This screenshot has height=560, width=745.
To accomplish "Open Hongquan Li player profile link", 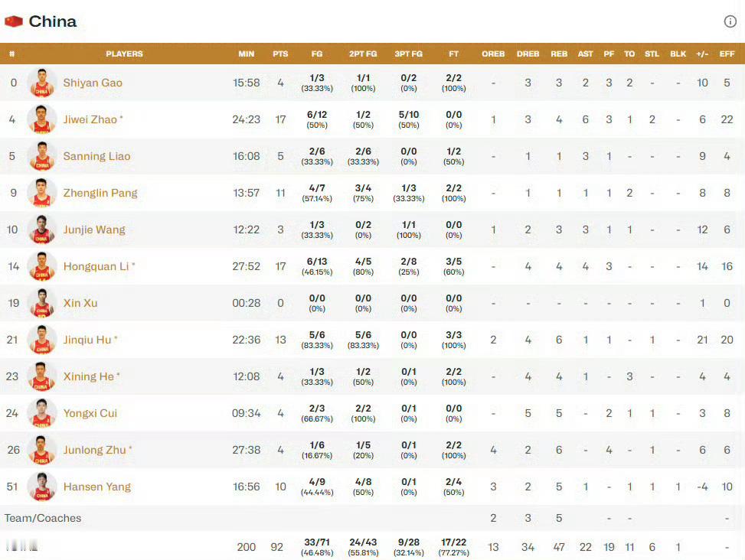I will click(96, 266).
